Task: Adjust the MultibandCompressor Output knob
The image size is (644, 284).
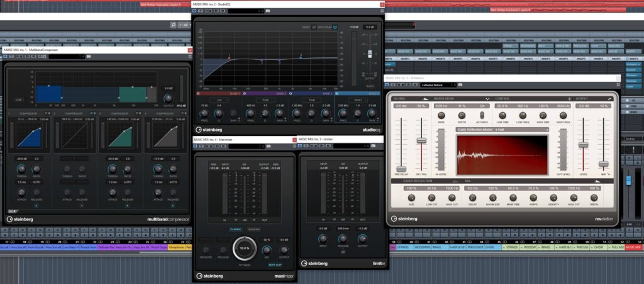Action: [x=168, y=99]
